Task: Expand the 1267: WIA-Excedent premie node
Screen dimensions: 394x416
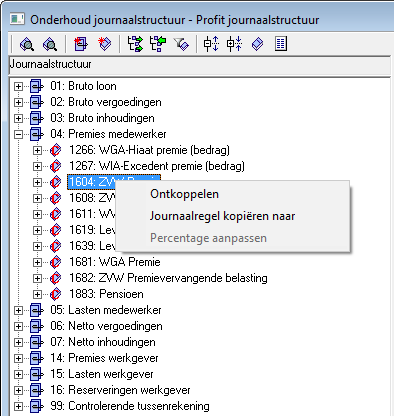Action: (37, 166)
